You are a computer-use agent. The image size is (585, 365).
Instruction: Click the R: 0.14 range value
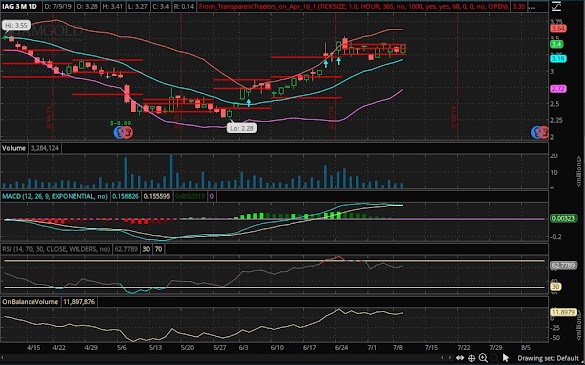[184, 7]
